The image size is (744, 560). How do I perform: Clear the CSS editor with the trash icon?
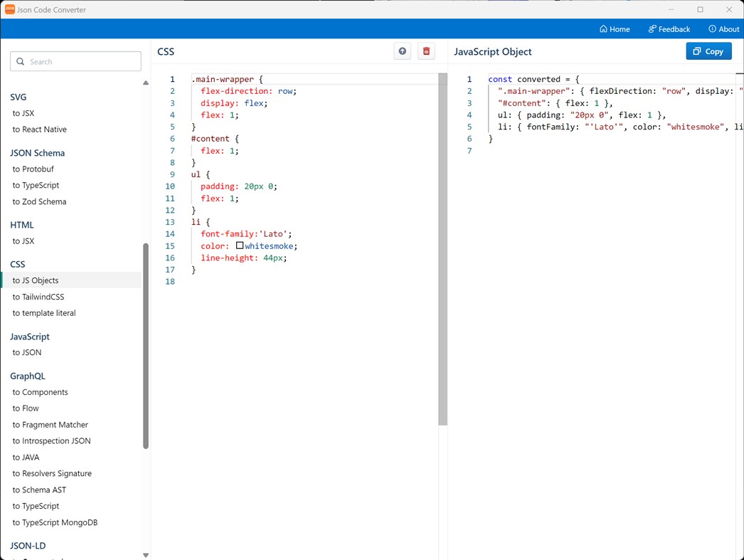(426, 51)
